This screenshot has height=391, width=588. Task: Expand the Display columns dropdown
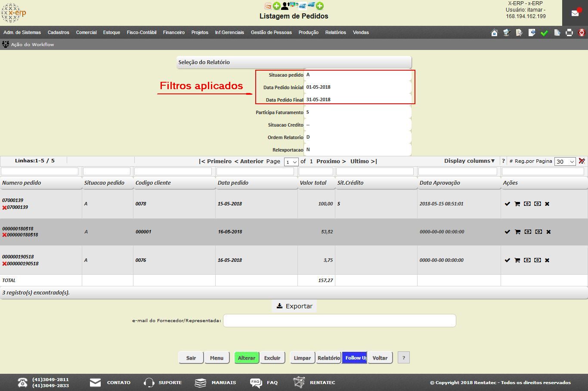point(470,161)
